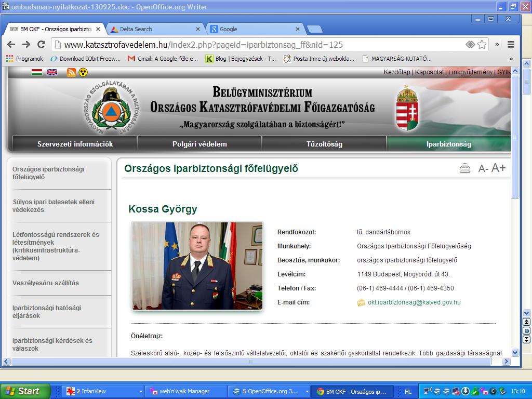Open Súlyos ipari balesetek elleni védekezés
The height and width of the screenshot is (399, 532).
point(54,206)
